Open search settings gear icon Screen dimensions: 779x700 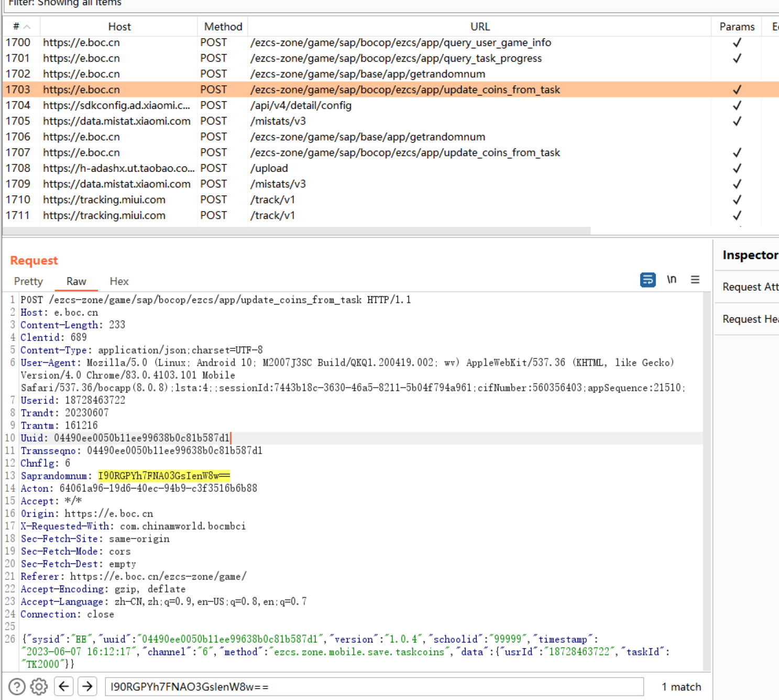[x=39, y=686]
